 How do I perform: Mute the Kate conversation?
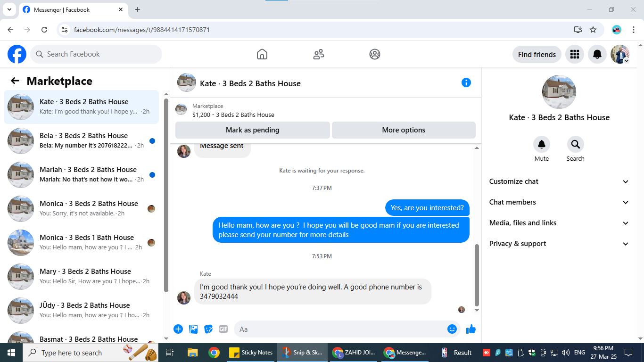pyautogui.click(x=542, y=144)
